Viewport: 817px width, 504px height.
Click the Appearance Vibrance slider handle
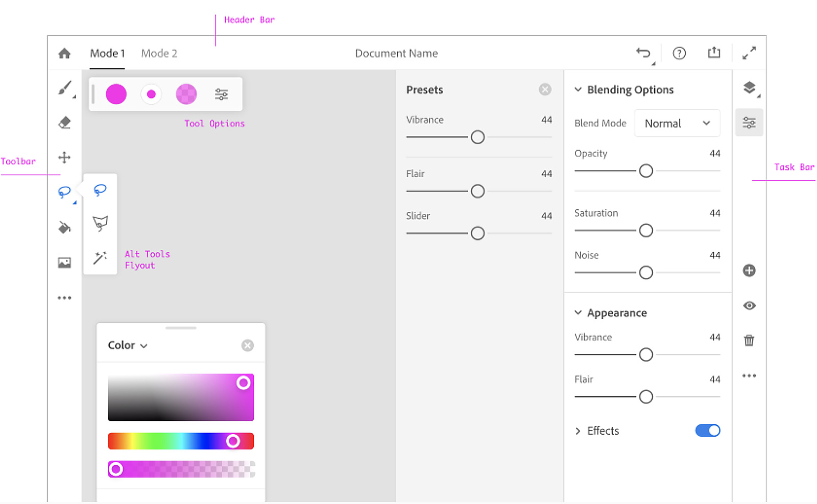click(646, 354)
